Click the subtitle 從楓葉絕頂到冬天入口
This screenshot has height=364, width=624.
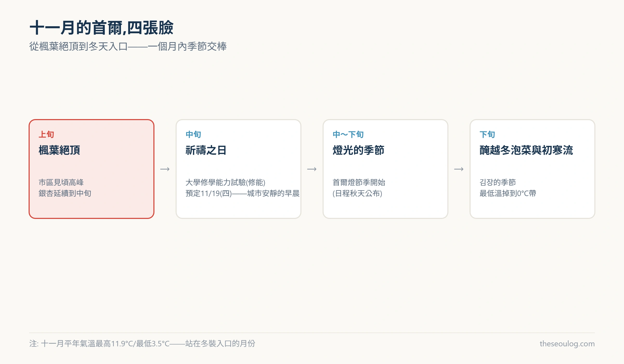coord(78,47)
